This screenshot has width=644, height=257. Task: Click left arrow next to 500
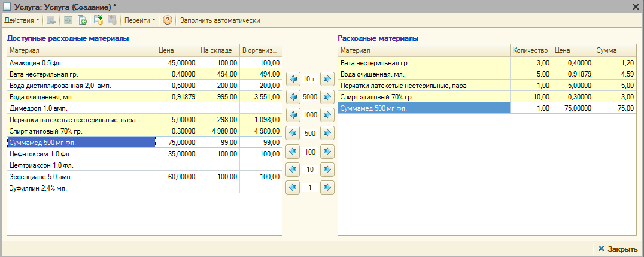pyautogui.click(x=293, y=133)
